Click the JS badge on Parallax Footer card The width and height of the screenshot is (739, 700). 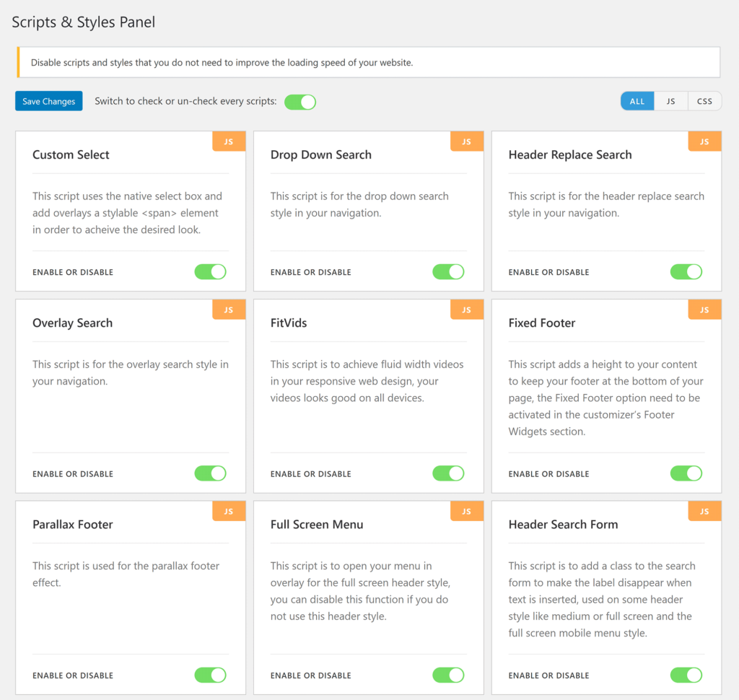[229, 512]
